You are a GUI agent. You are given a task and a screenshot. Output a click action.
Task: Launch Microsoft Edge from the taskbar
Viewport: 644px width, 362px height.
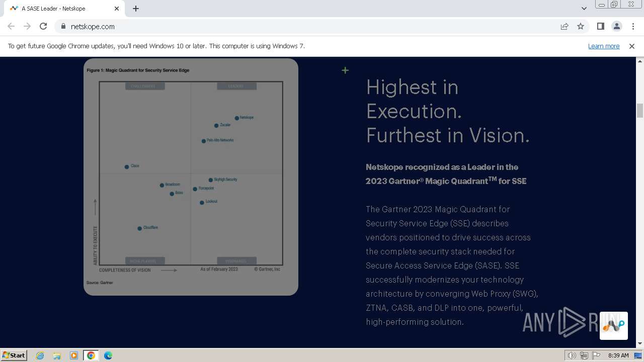click(108, 355)
